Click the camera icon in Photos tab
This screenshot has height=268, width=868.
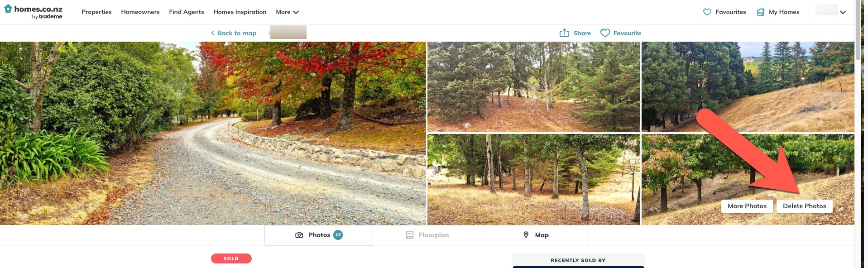click(299, 235)
